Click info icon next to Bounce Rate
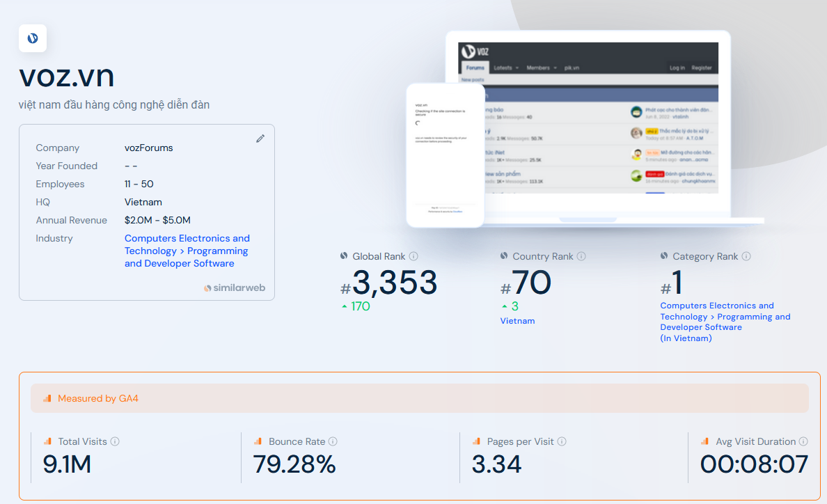The image size is (827, 504). click(x=333, y=441)
